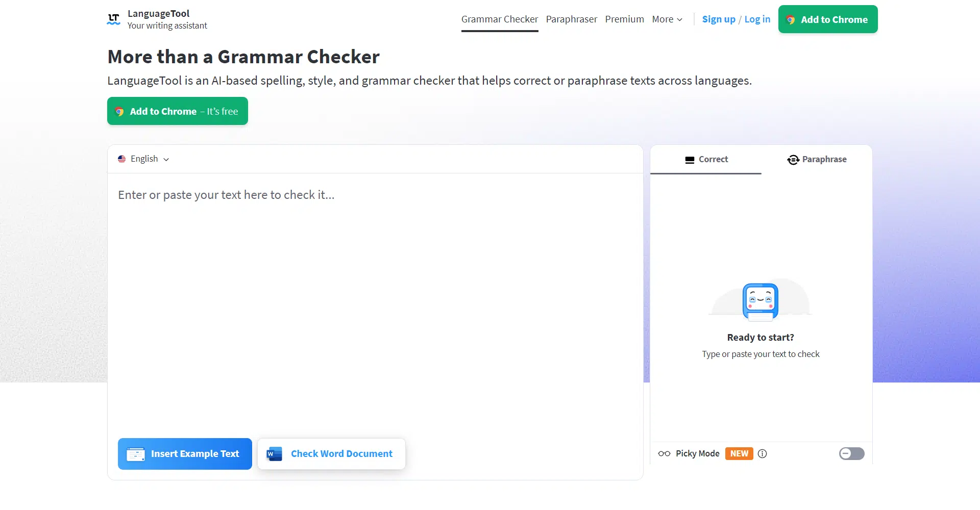980x510 pixels.
Task: Click the Picky Mode glasses icon
Action: pos(664,454)
